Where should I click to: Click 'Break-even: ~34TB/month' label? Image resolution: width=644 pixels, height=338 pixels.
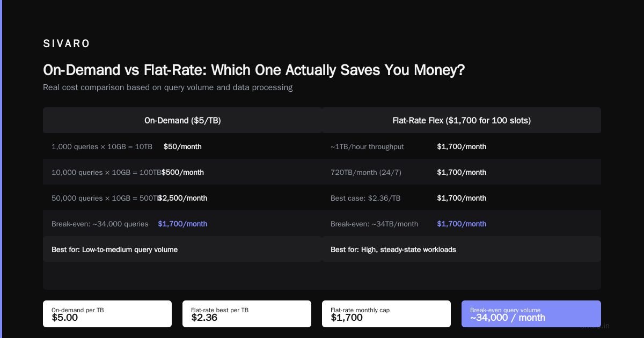coord(374,224)
